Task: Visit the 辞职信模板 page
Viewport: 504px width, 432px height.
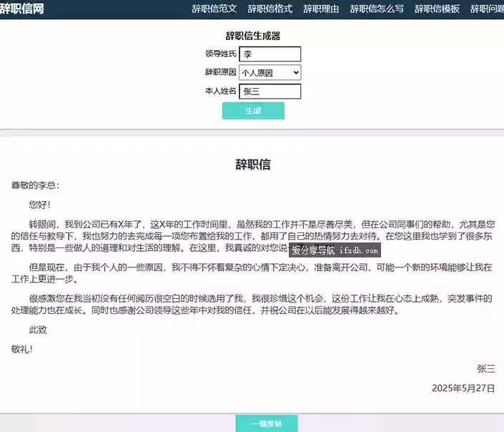Action: pyautogui.click(x=437, y=9)
